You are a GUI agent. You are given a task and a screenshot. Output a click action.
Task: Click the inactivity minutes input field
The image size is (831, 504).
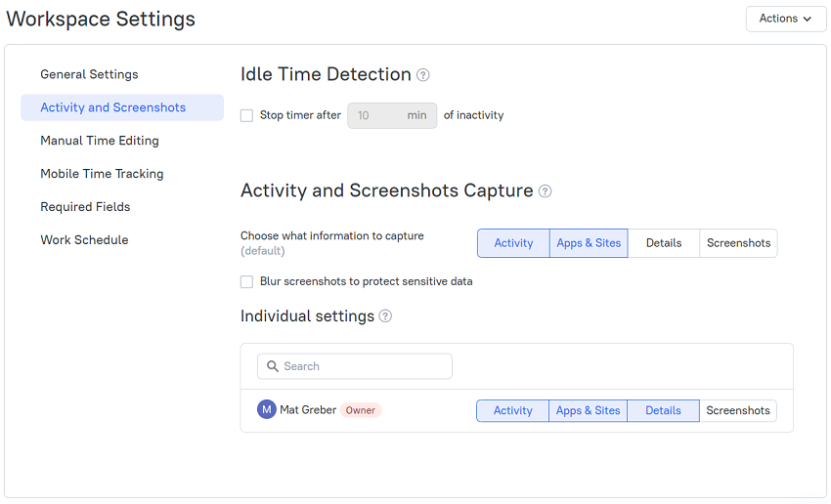point(392,115)
